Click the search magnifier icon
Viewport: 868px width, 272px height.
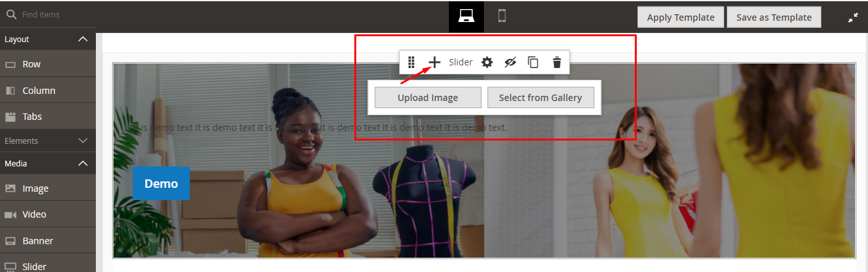10,14
